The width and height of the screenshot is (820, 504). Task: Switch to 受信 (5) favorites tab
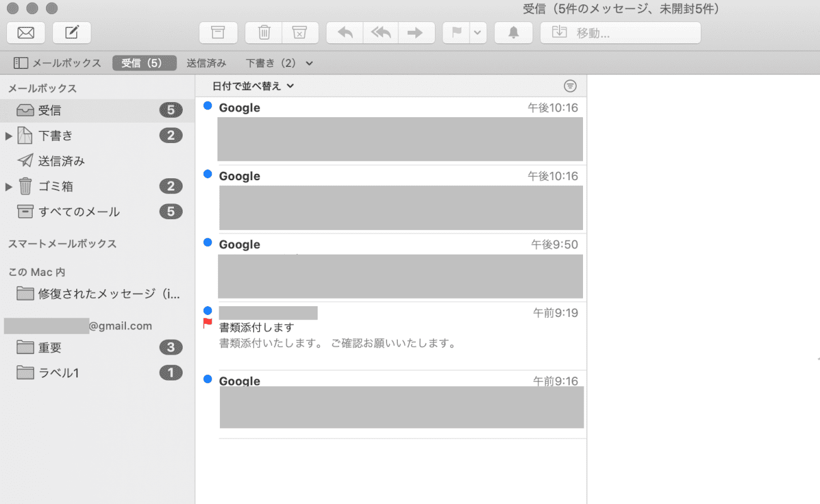point(144,63)
